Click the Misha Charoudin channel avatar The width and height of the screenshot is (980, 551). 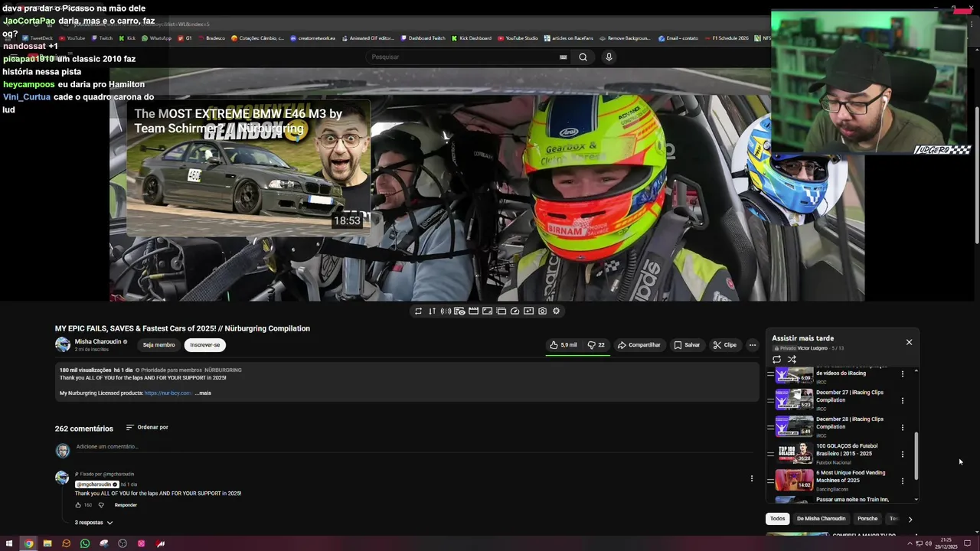[63, 344]
